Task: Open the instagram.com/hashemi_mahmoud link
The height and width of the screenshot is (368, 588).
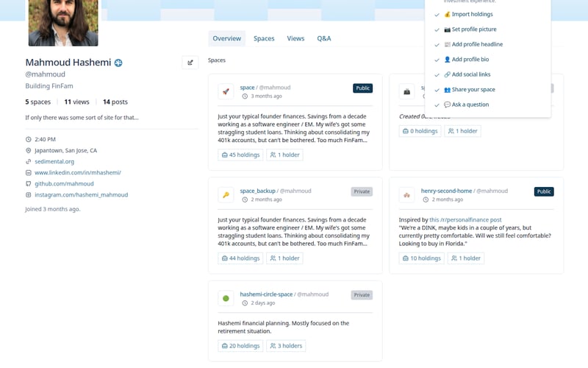Action: tap(82, 195)
